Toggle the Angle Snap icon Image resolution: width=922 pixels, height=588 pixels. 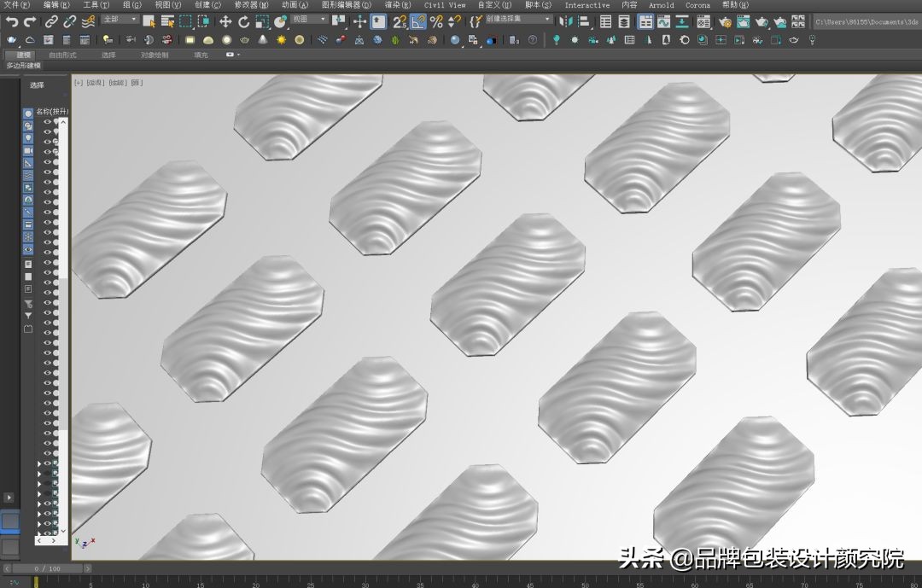click(418, 21)
